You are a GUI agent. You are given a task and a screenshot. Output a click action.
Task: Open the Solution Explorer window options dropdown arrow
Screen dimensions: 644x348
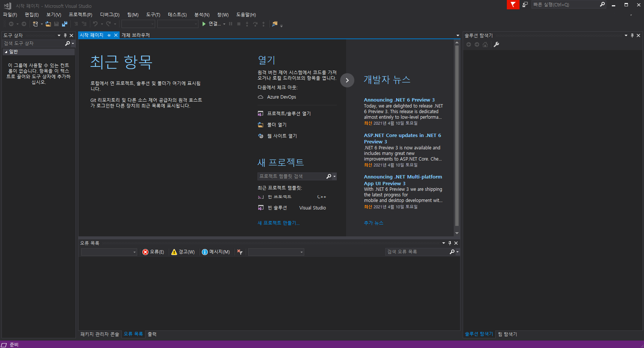[626, 35]
